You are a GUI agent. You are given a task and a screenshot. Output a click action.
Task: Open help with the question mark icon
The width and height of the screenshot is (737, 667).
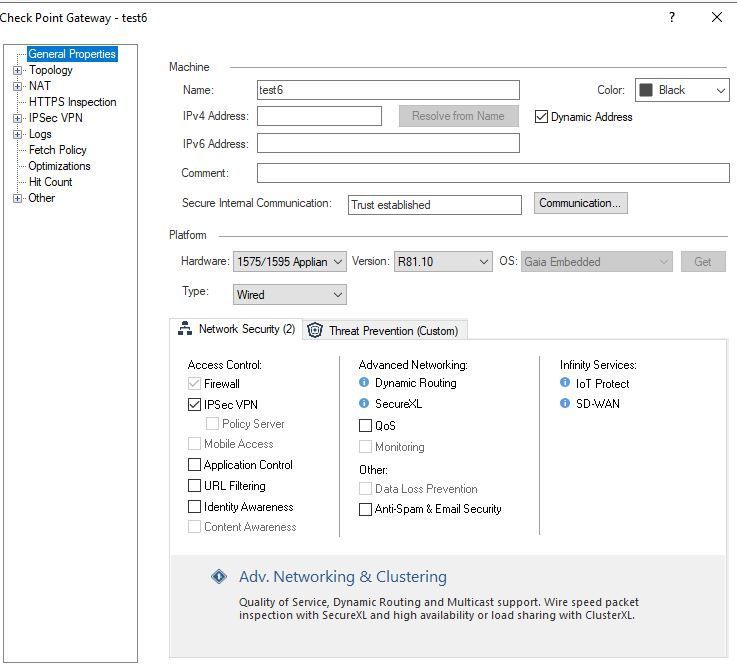(x=672, y=17)
